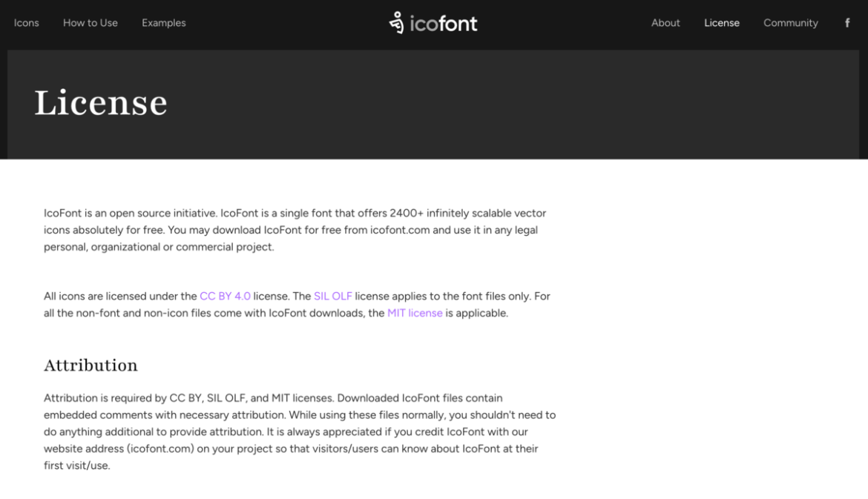Click the Attribution section heading
Image resolution: width=868 pixels, height=499 pixels.
[91, 366]
